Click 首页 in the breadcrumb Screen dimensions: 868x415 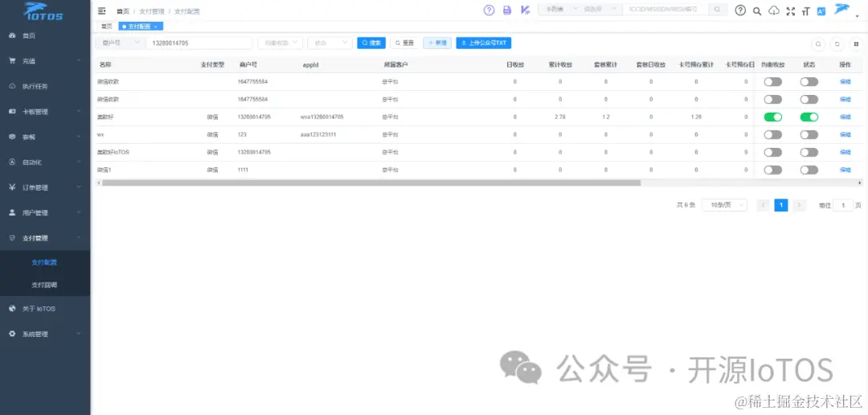pyautogui.click(x=122, y=11)
